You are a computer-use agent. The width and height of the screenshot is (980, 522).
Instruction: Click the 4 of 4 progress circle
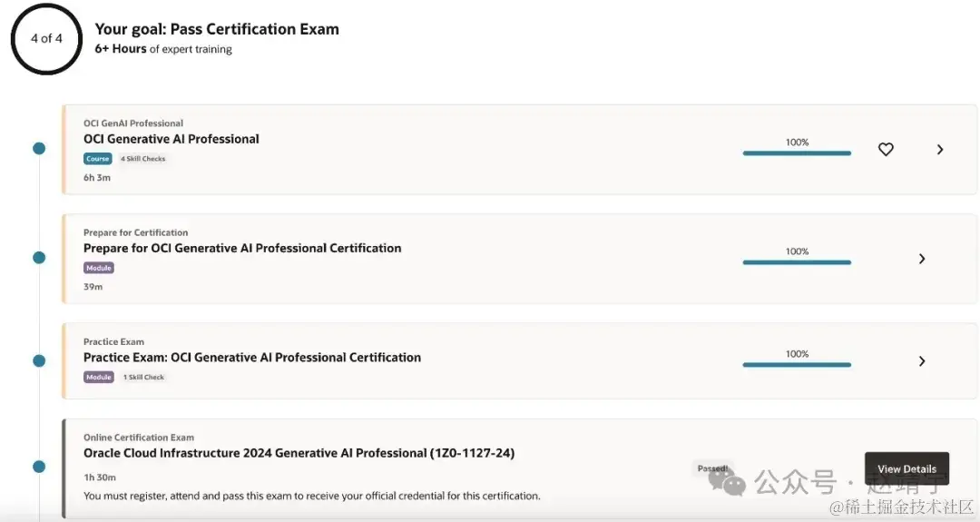pyautogui.click(x=46, y=39)
